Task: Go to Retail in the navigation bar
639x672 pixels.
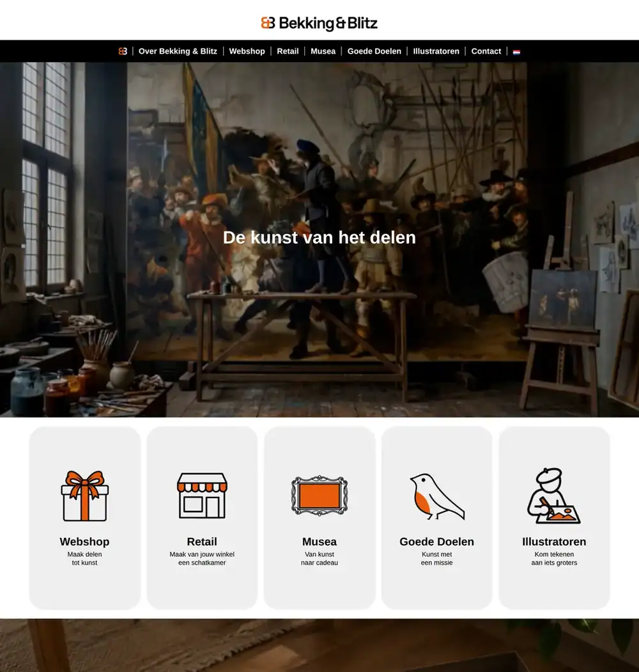Action: [x=288, y=51]
